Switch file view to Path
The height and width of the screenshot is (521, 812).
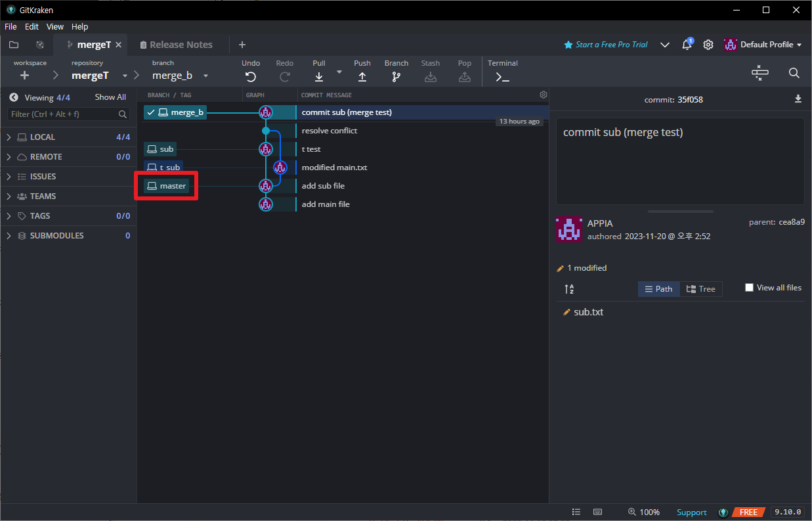[x=658, y=289]
